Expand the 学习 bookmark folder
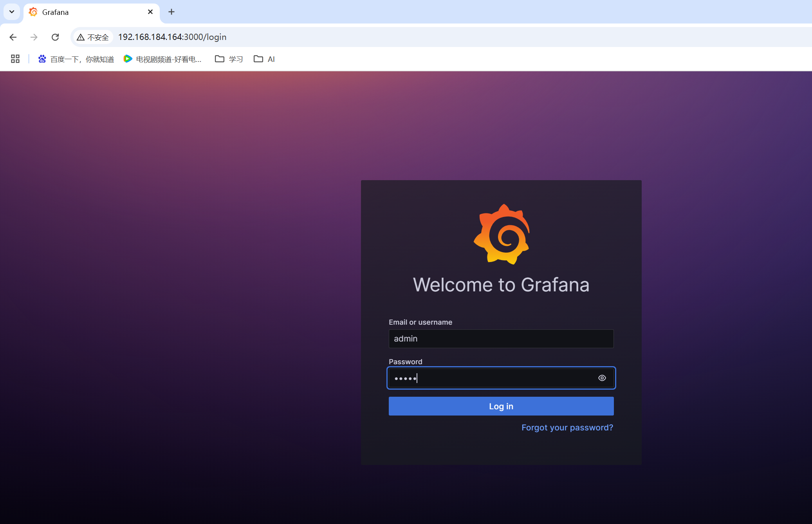The width and height of the screenshot is (812, 524). click(229, 59)
